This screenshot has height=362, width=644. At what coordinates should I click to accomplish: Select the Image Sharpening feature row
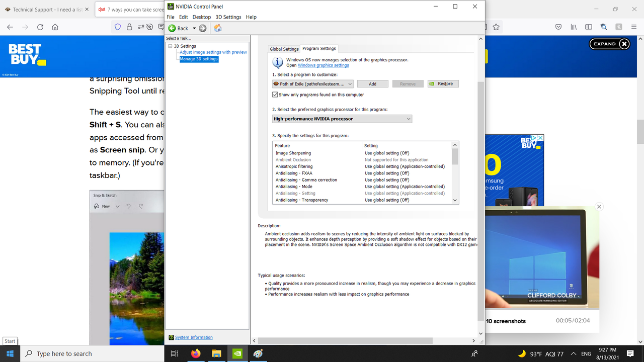362,153
